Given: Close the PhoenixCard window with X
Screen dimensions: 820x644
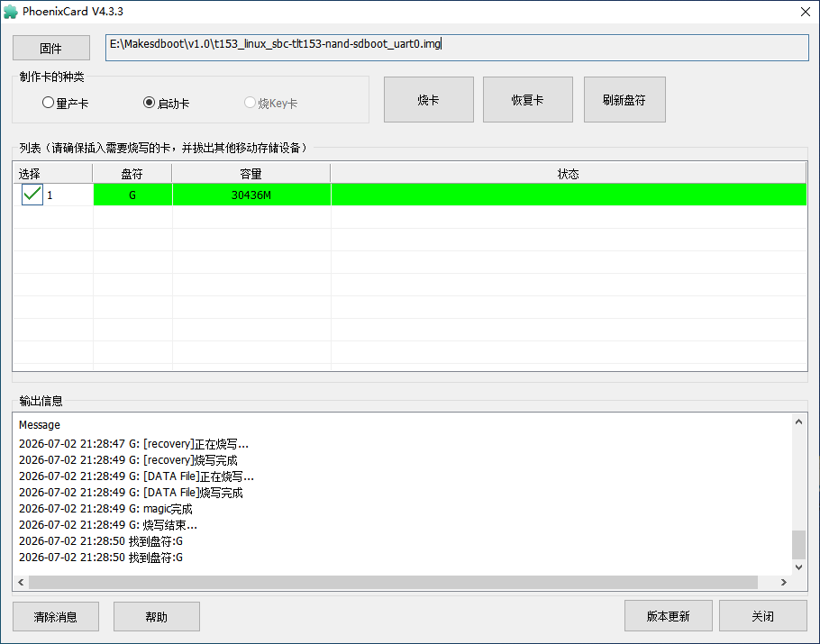Looking at the screenshot, I should [806, 12].
